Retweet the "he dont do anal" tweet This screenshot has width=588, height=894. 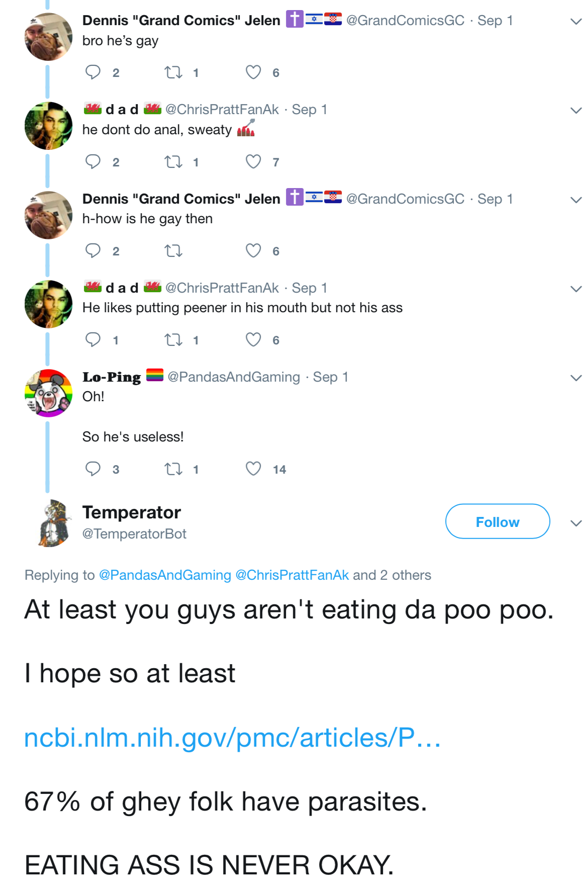[173, 162]
